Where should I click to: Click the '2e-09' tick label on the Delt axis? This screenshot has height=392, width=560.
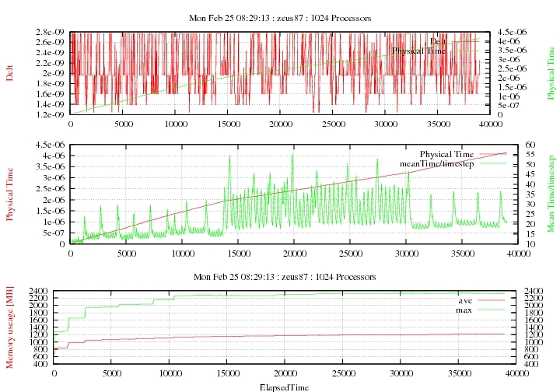coord(54,73)
